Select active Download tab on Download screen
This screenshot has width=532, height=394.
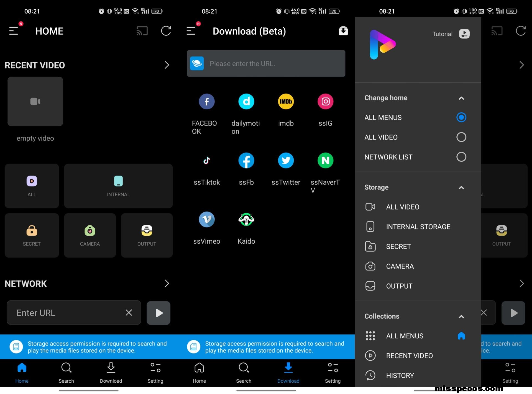[288, 373]
